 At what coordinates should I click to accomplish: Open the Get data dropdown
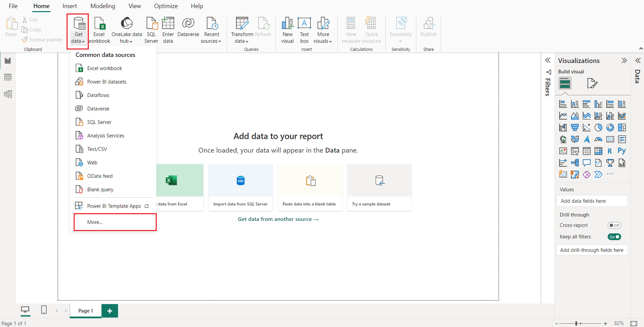(78, 30)
